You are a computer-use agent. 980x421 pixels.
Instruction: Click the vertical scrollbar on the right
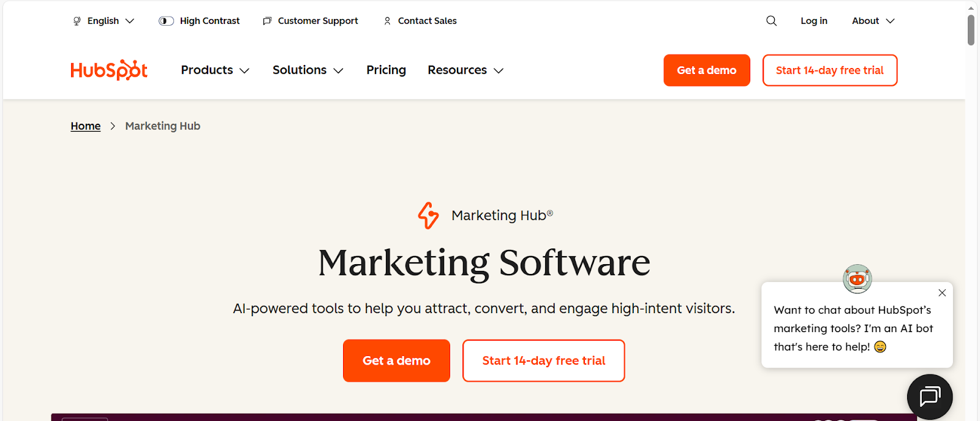click(970, 29)
